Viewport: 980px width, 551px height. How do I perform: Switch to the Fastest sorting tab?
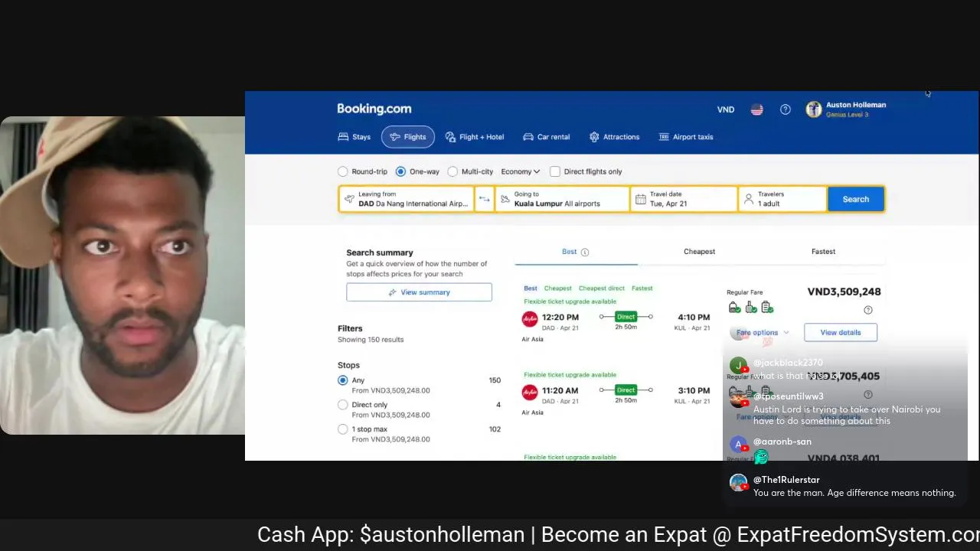click(823, 251)
